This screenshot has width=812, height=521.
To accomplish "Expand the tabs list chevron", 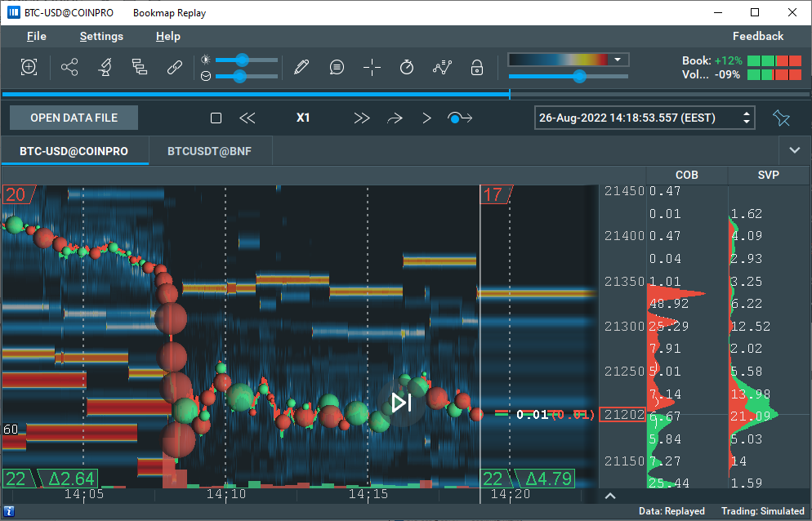I will pos(794,151).
